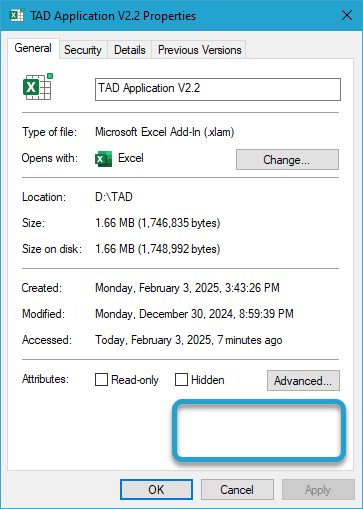Confirm with the OK button
363x509 pixels.
pos(156,490)
